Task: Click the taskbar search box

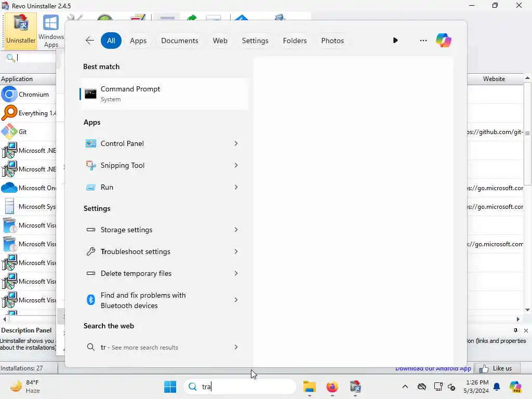Action: click(x=240, y=387)
